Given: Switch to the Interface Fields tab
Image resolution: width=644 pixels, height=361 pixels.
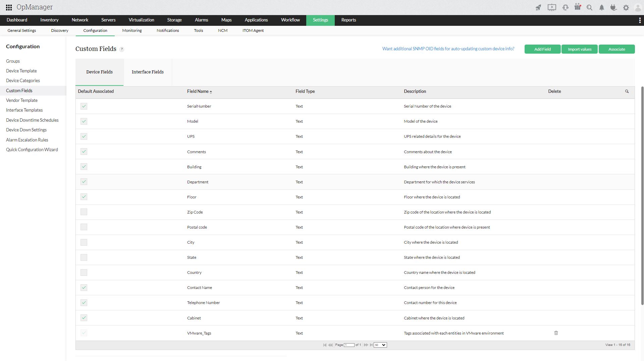Looking at the screenshot, I should 148,72.
